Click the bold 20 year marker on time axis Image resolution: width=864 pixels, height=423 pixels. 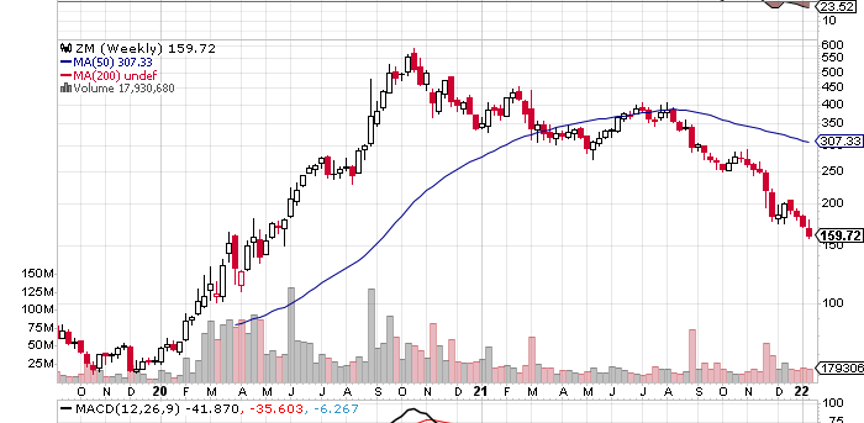[160, 390]
